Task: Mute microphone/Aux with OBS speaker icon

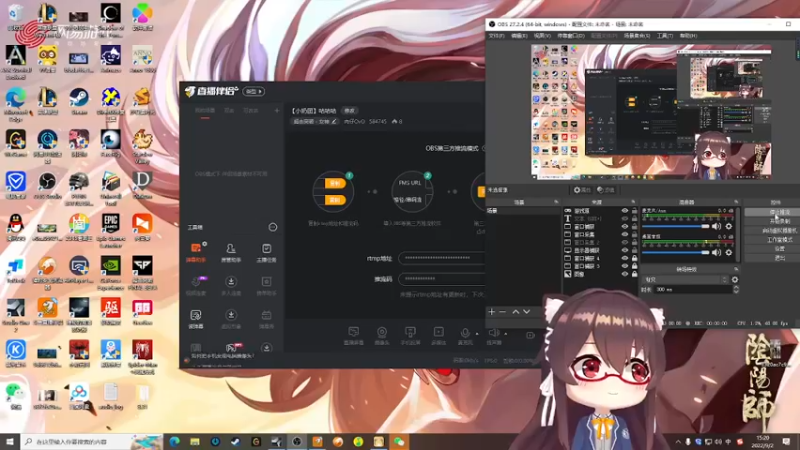Action: [716, 226]
